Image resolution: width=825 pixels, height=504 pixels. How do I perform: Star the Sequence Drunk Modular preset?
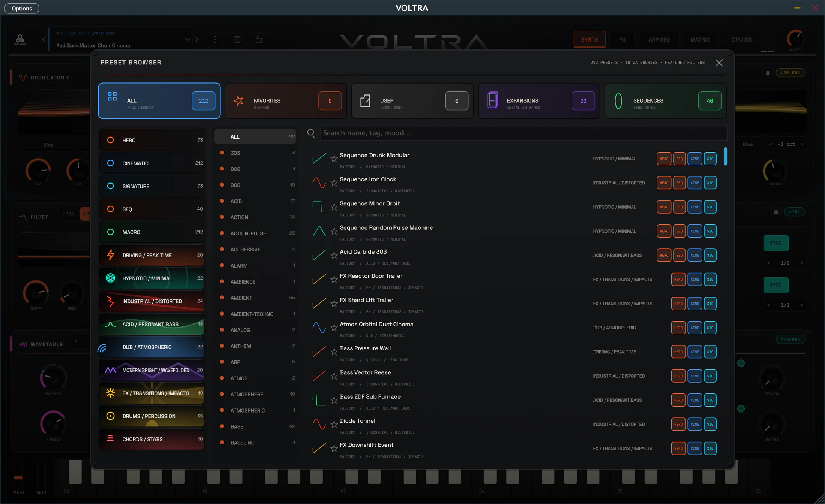coord(334,159)
